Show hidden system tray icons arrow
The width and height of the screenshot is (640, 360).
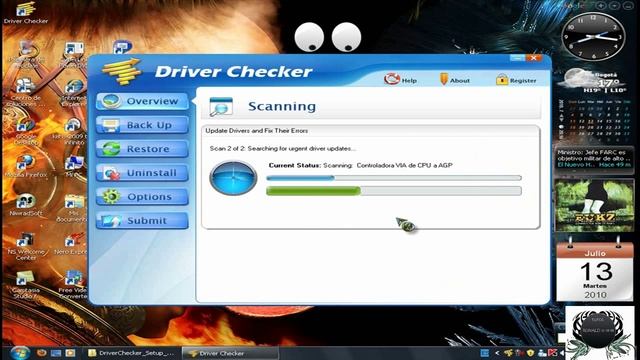(x=497, y=353)
